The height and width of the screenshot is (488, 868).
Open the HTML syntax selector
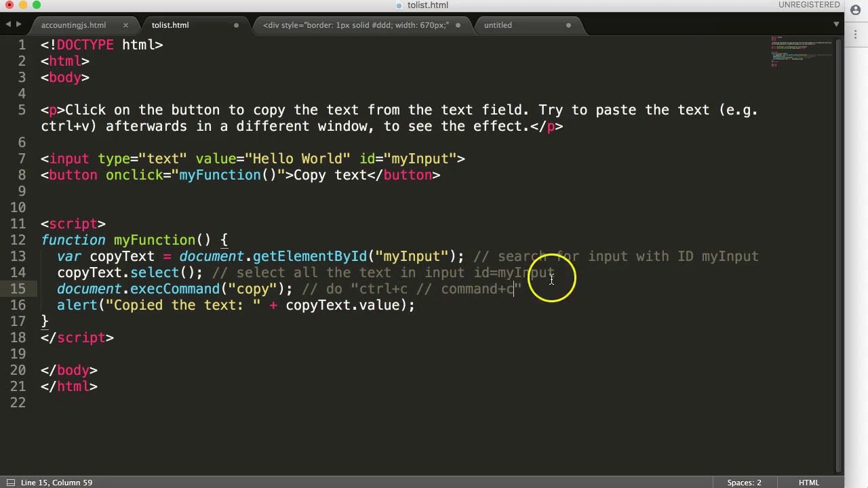808,483
